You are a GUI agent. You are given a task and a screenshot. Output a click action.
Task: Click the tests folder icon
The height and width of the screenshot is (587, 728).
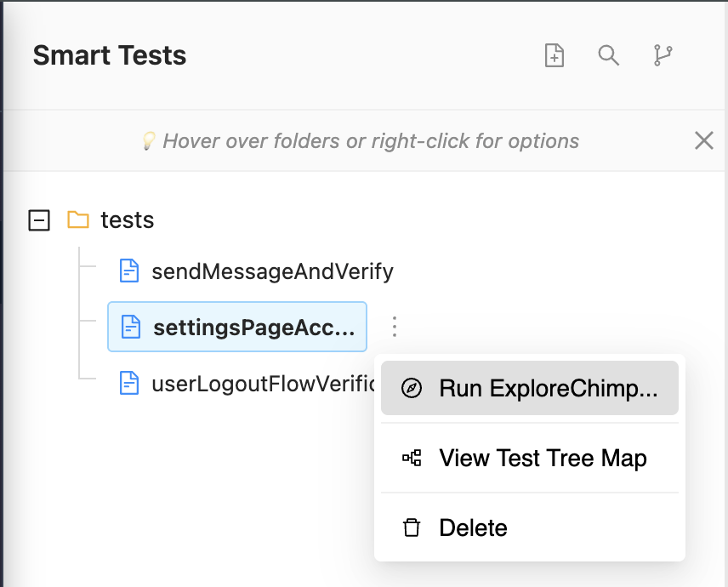[x=78, y=220]
